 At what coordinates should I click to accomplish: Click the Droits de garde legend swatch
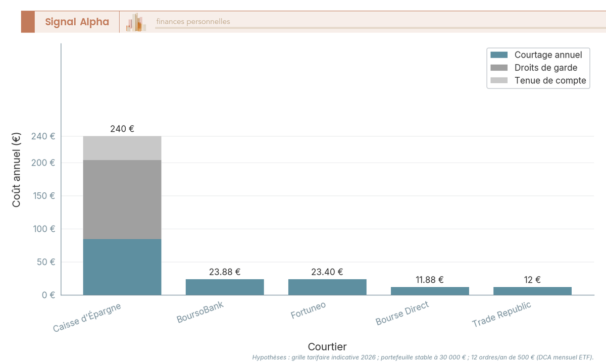(499, 68)
